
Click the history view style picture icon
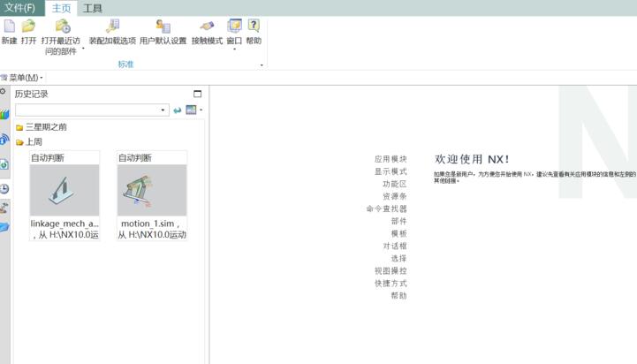191,110
